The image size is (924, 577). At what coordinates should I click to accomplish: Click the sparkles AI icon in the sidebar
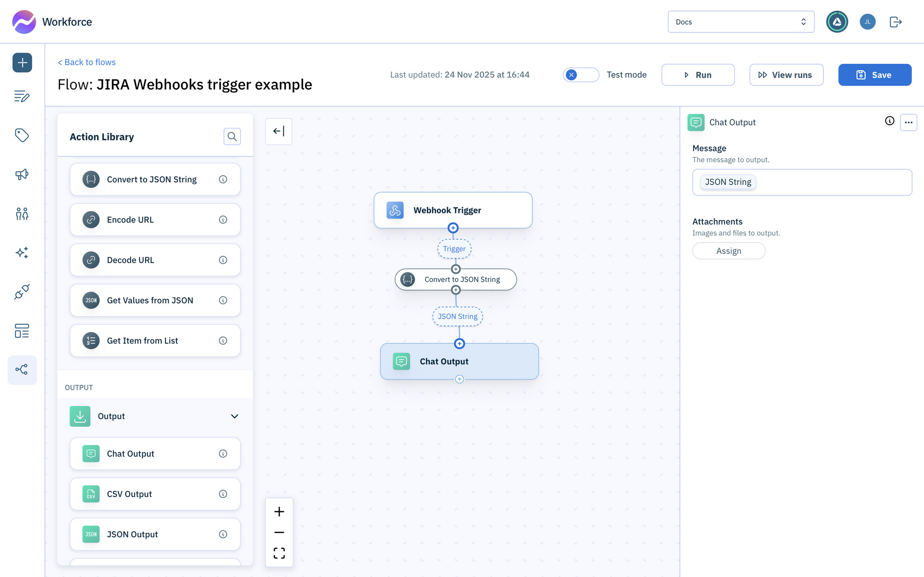22,252
